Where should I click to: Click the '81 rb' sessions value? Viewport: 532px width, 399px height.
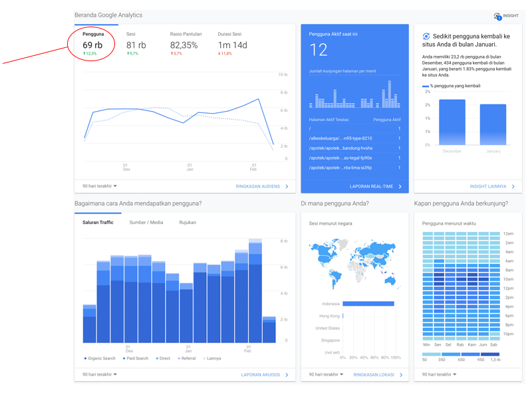click(136, 45)
